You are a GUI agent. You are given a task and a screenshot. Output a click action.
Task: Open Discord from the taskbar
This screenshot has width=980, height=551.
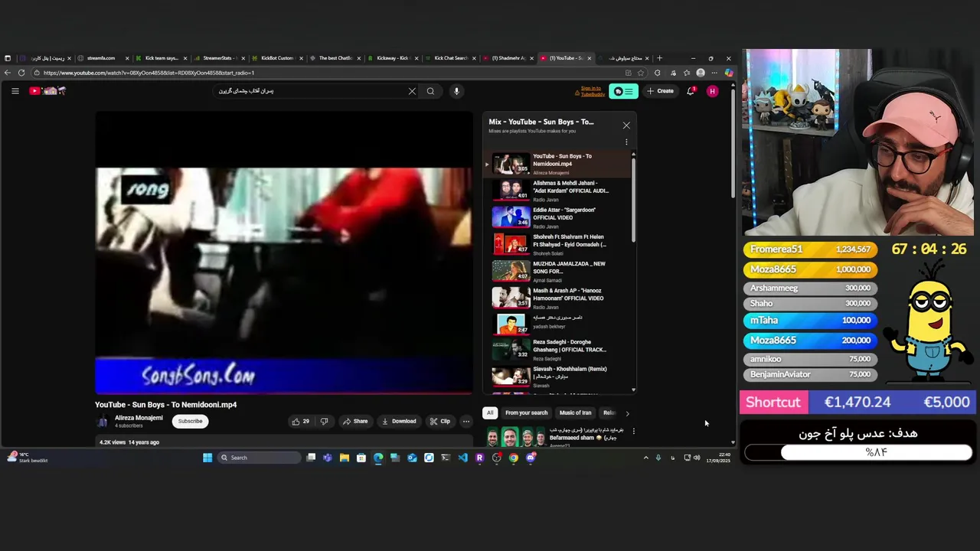(x=530, y=458)
